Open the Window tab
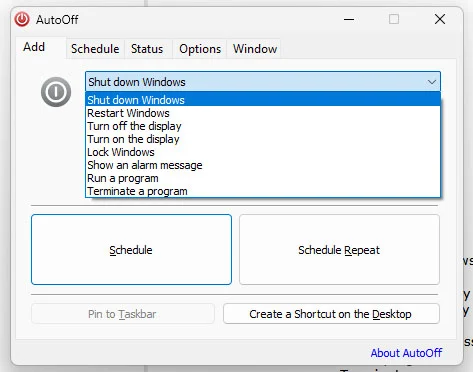473x372 pixels. click(255, 49)
